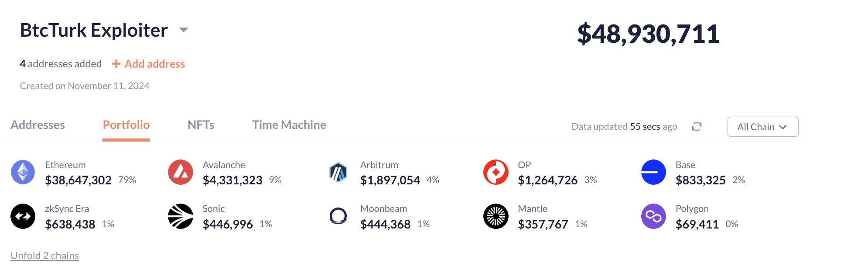Open the All Chain dropdown
The width and height of the screenshot is (868, 277).
click(x=762, y=127)
